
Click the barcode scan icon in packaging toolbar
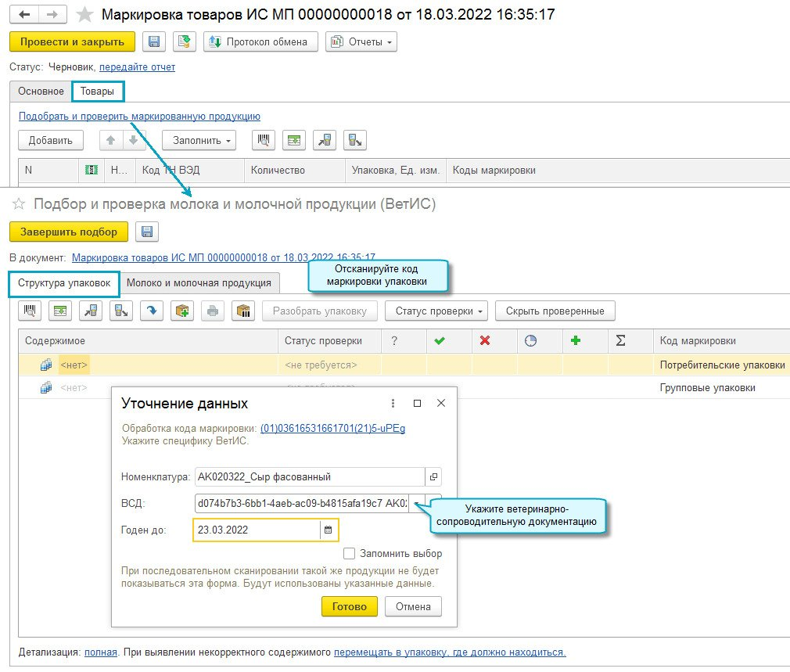tap(30, 311)
